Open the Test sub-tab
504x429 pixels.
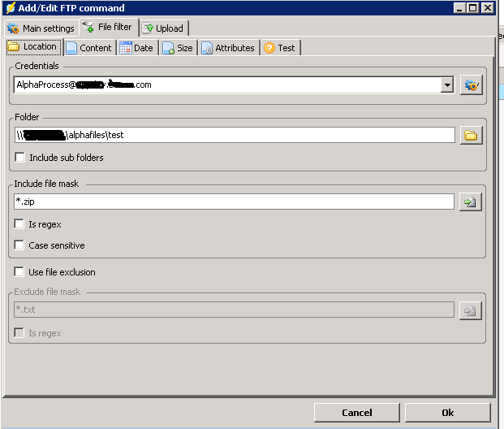pyautogui.click(x=279, y=48)
